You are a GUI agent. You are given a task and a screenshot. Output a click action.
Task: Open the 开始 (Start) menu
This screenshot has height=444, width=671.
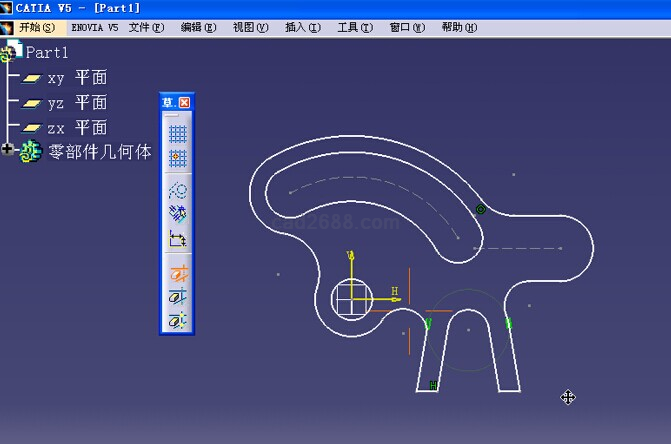tap(36, 27)
